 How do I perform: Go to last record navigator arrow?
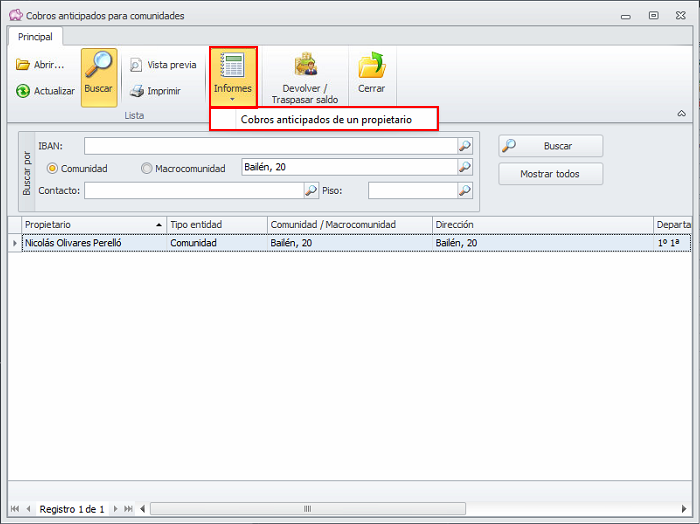(128, 508)
